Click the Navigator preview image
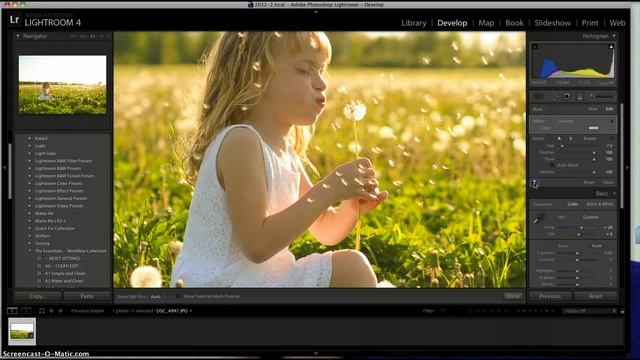The image size is (640, 360). [x=62, y=85]
